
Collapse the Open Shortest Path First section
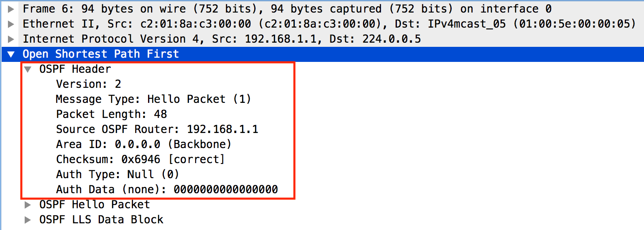pos(11,54)
